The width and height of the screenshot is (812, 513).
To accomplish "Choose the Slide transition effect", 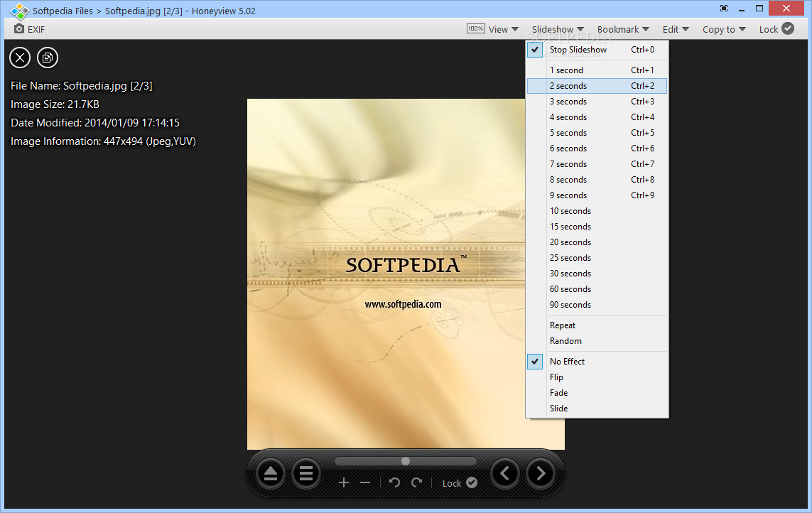I will (597, 409).
